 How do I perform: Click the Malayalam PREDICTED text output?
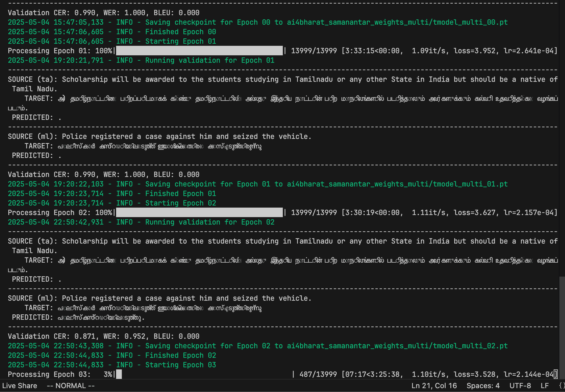101,318
